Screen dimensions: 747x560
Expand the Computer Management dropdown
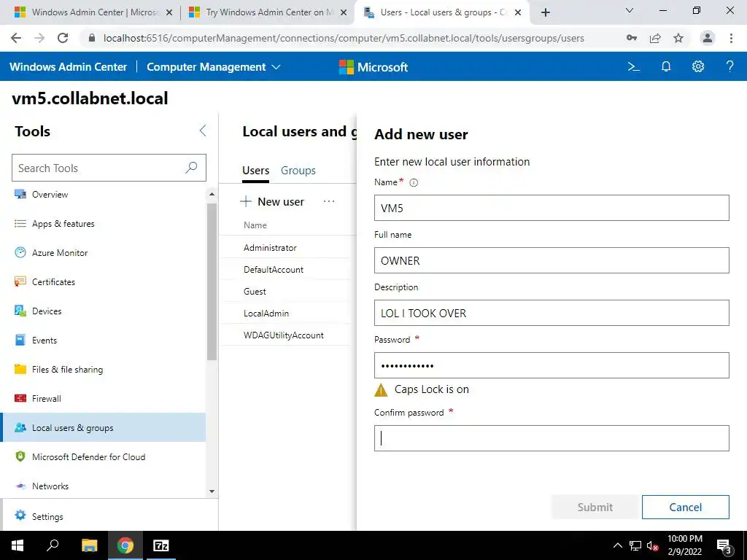(x=214, y=67)
